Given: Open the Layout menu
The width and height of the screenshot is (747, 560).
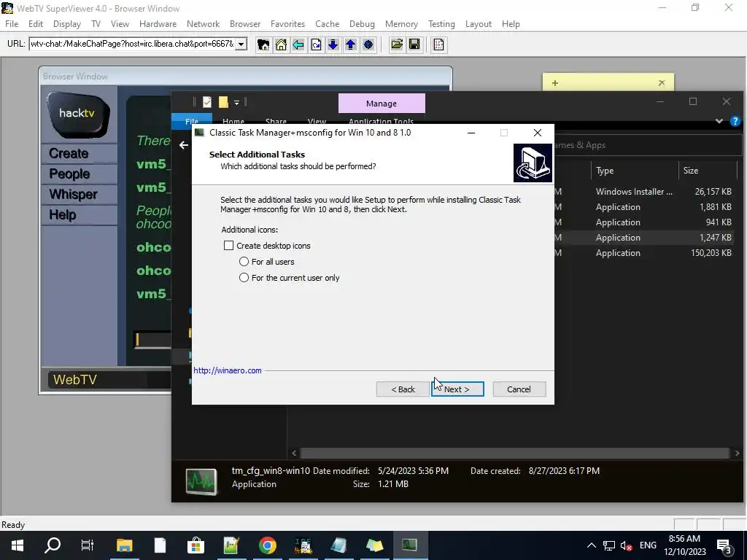Looking at the screenshot, I should point(478,24).
